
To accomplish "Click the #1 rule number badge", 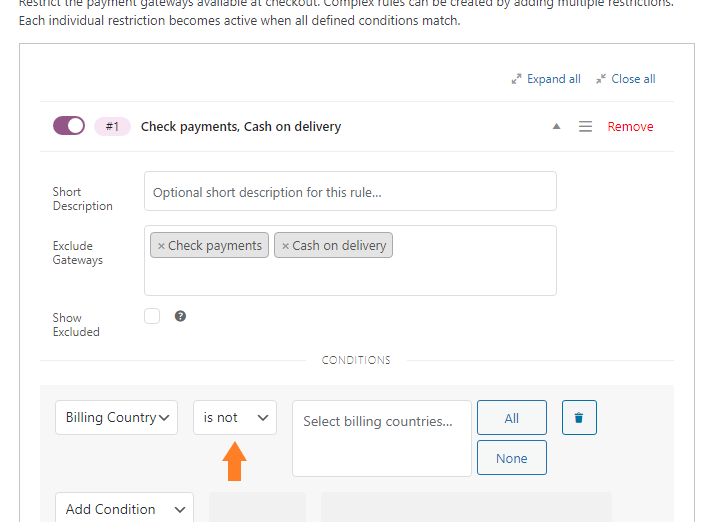I will pos(112,126).
